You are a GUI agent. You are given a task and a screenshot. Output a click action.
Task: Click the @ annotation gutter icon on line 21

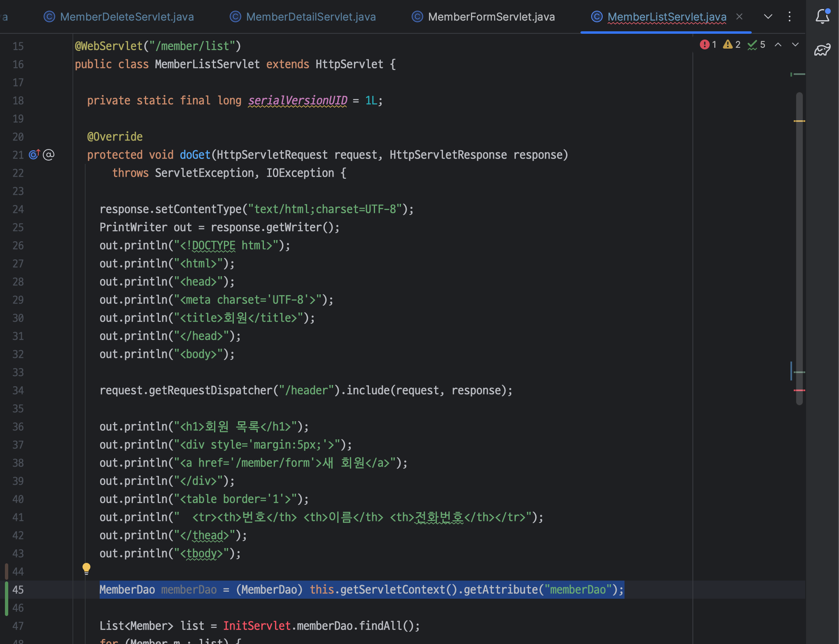click(x=49, y=155)
